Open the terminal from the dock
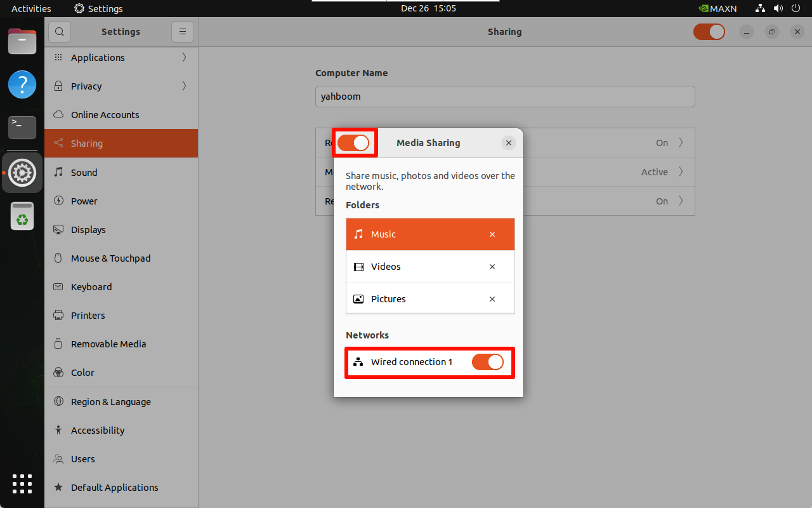This screenshot has height=508, width=812. click(22, 127)
